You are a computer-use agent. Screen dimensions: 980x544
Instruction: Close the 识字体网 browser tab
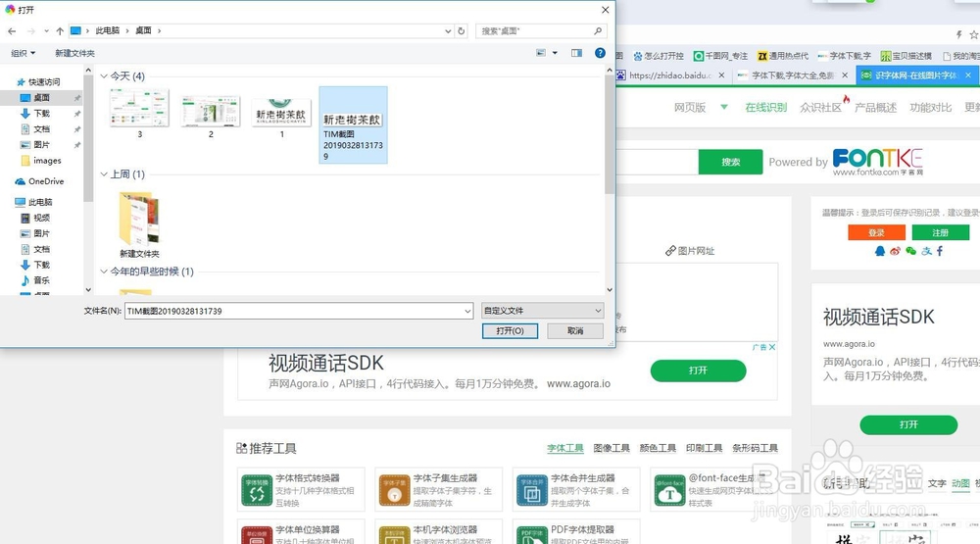point(968,75)
